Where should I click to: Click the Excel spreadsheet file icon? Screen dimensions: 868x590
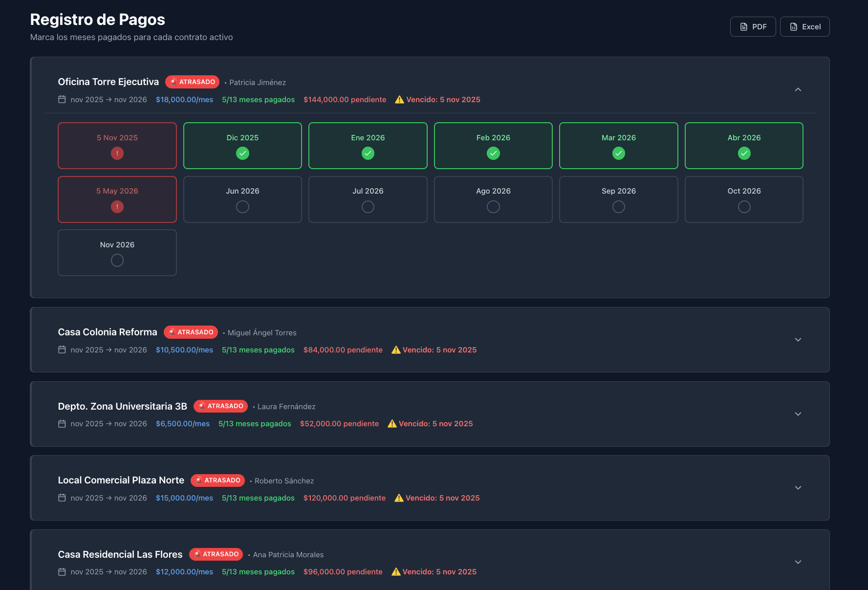(x=793, y=27)
